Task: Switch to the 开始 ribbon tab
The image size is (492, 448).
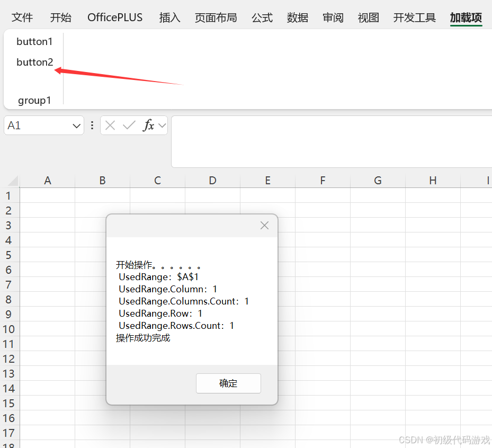Action: click(60, 17)
